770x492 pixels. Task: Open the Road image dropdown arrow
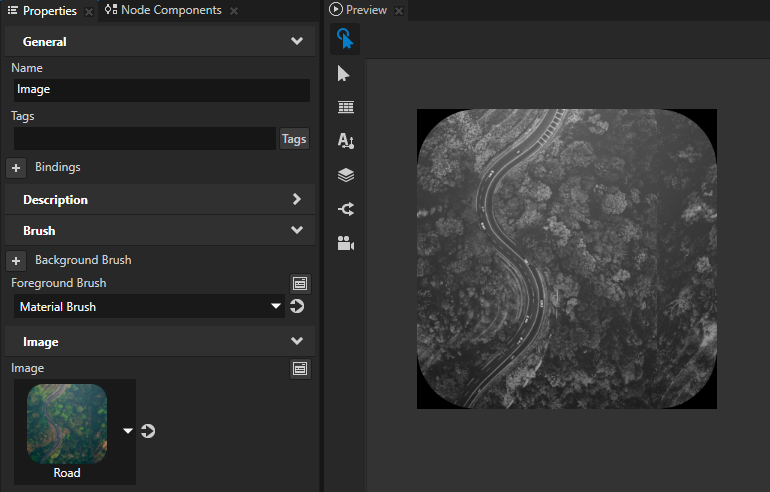tap(128, 431)
